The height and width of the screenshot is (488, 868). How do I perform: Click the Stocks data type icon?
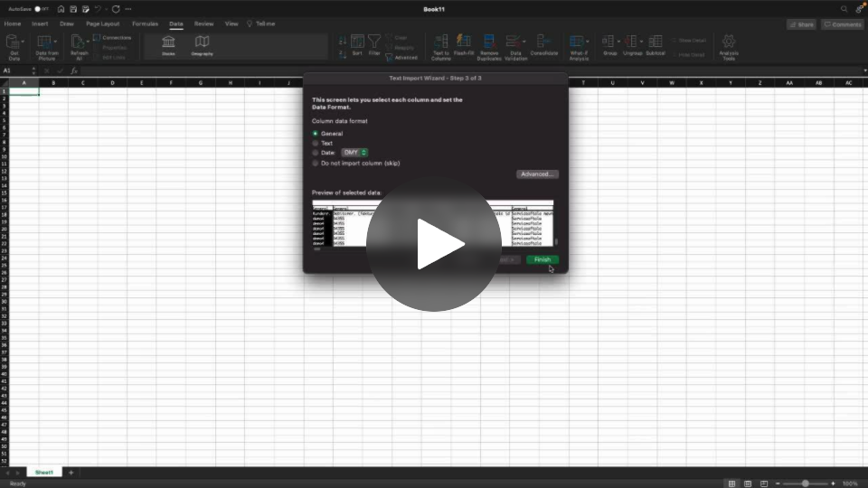point(168,42)
